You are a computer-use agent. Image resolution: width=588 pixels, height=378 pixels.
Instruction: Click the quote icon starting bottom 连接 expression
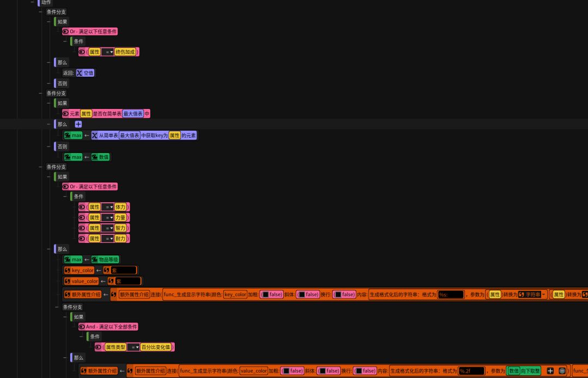[130, 371]
